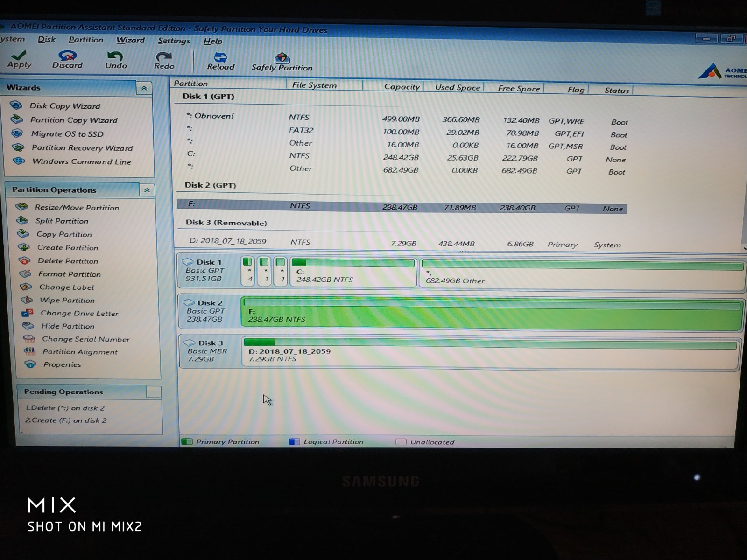Select the F: NTFS partition row
This screenshot has height=560, width=747.
[402, 206]
